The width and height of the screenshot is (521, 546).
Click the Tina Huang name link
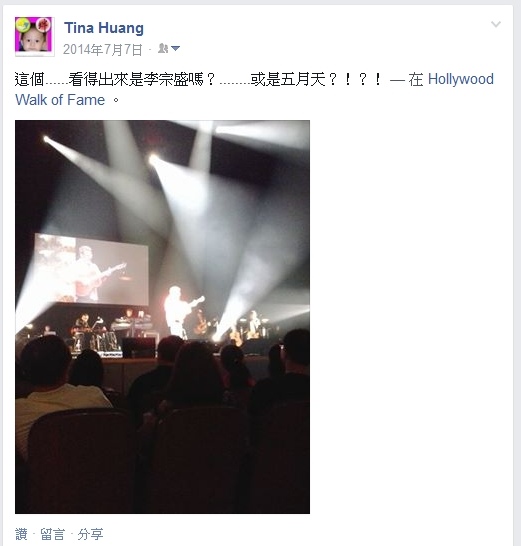(x=104, y=28)
